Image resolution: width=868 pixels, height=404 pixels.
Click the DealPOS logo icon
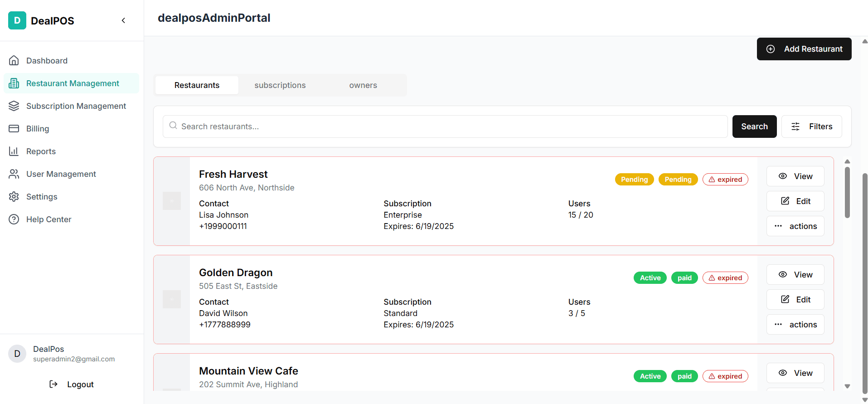click(x=17, y=20)
